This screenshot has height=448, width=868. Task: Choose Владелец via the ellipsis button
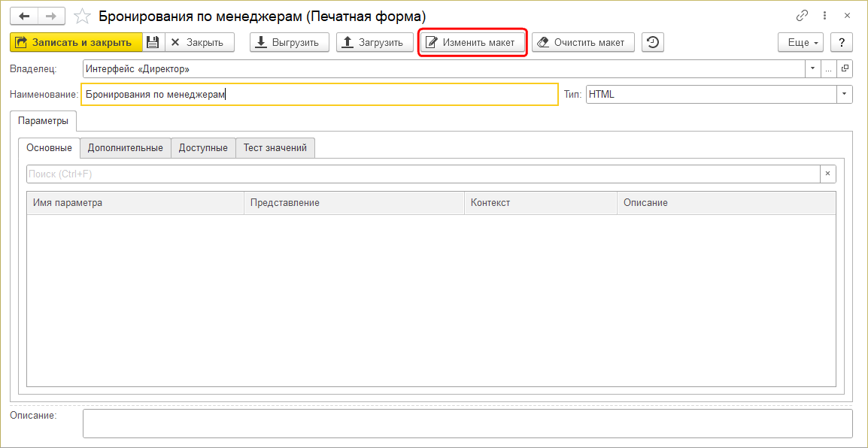[x=829, y=69]
